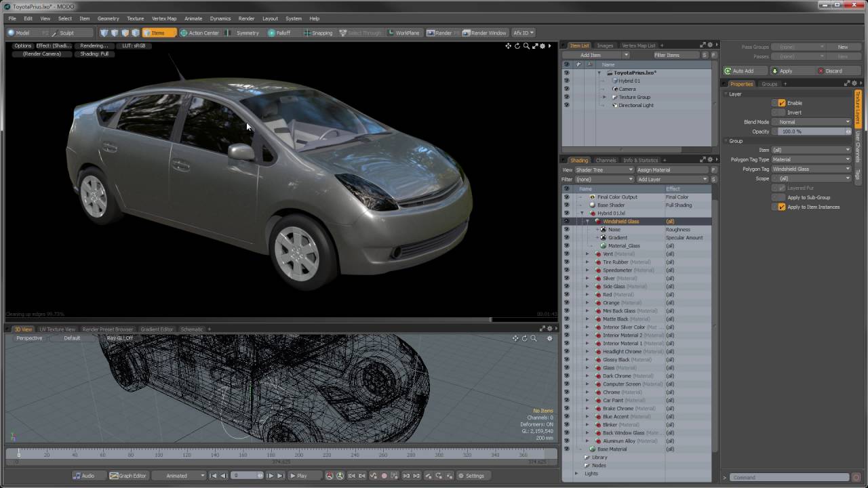
Task: Select Materials selection mode icon
Action: click(x=136, y=33)
